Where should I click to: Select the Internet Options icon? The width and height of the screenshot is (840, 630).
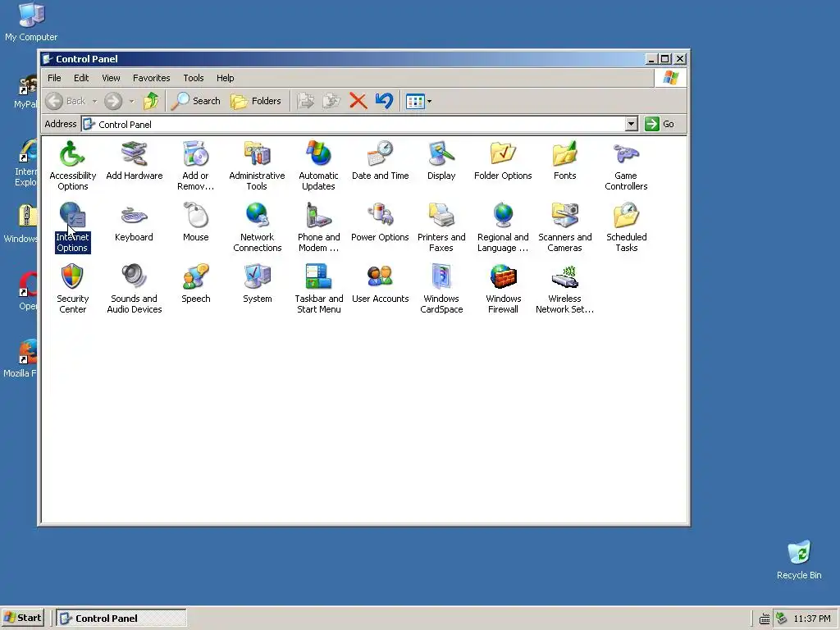point(72,226)
